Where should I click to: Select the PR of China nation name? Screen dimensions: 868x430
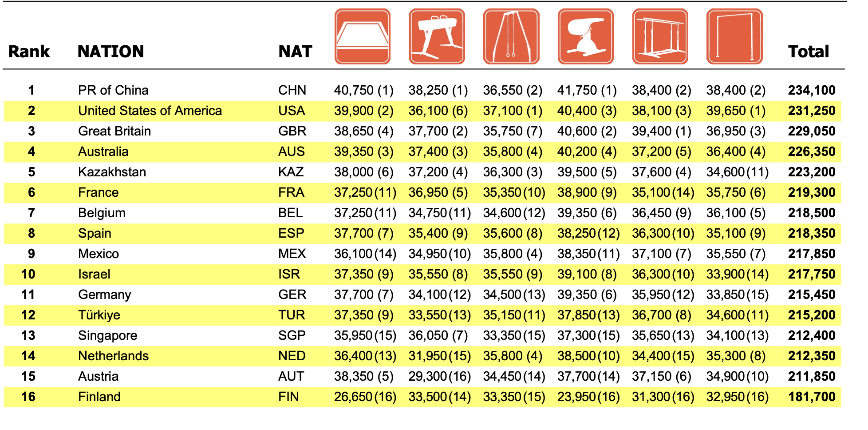(x=113, y=90)
